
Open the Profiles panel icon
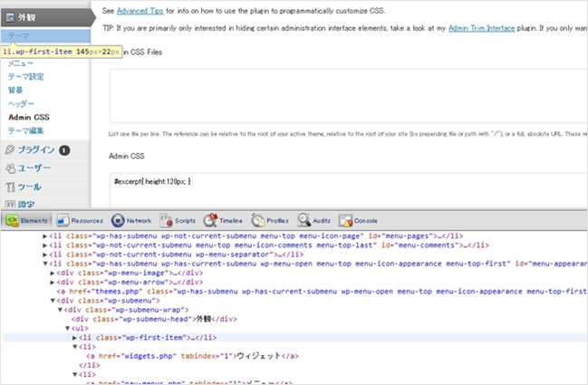pos(258,220)
